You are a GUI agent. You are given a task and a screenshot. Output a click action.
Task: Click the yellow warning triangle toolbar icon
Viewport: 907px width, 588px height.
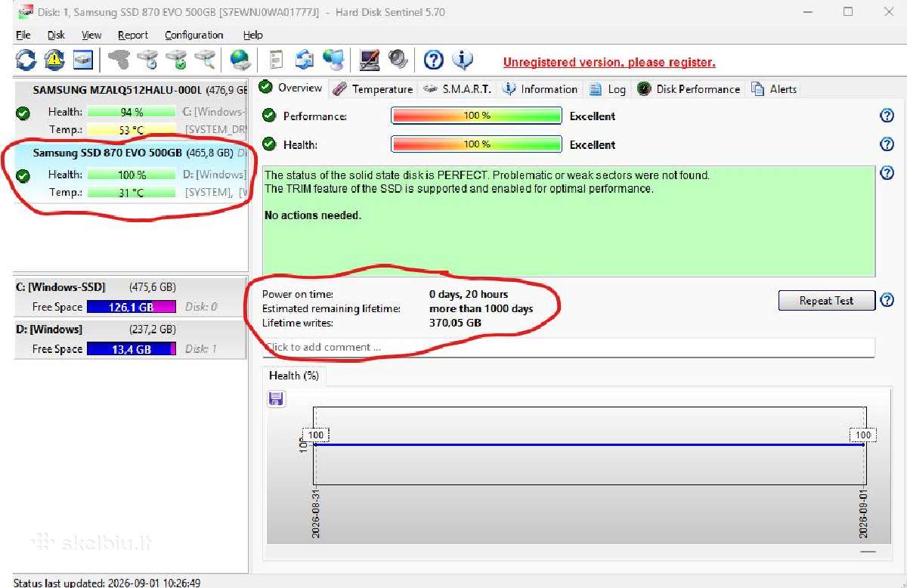pos(54,59)
